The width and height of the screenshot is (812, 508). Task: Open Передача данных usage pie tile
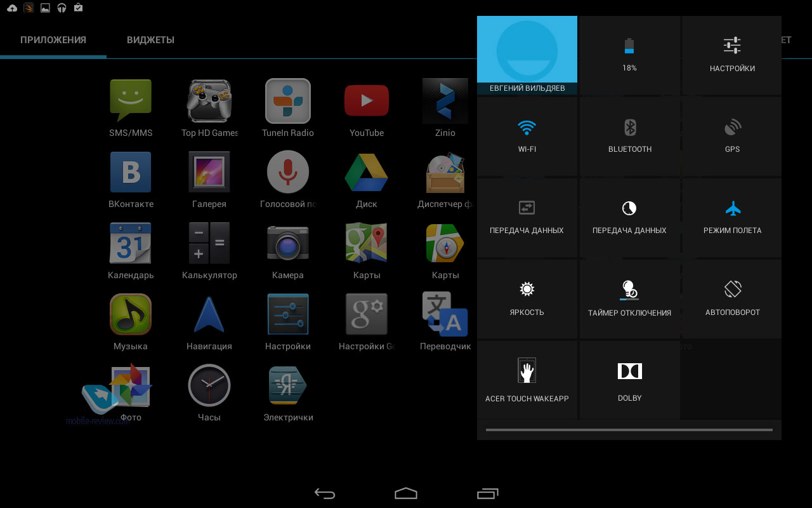[x=629, y=218]
